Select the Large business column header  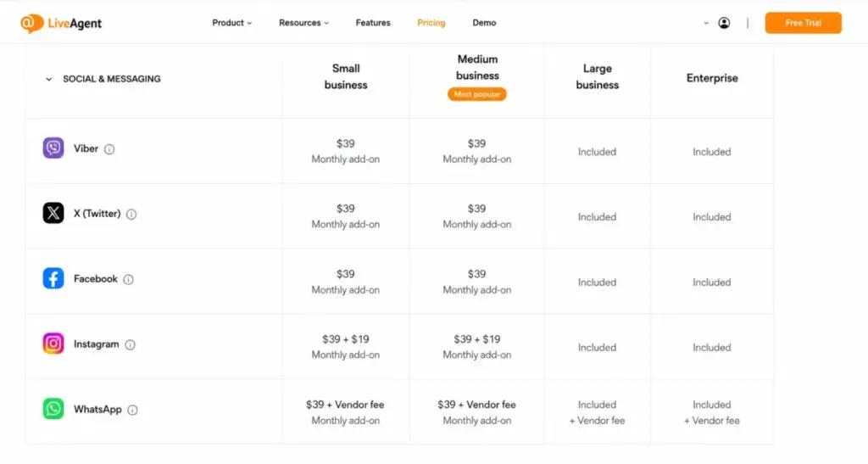[x=598, y=76]
